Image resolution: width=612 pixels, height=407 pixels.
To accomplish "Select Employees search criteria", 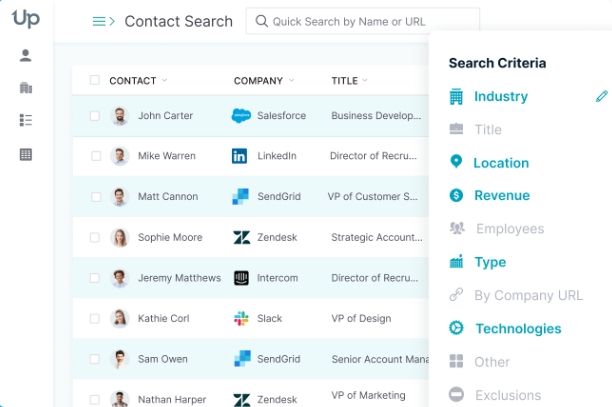I will [x=510, y=229].
